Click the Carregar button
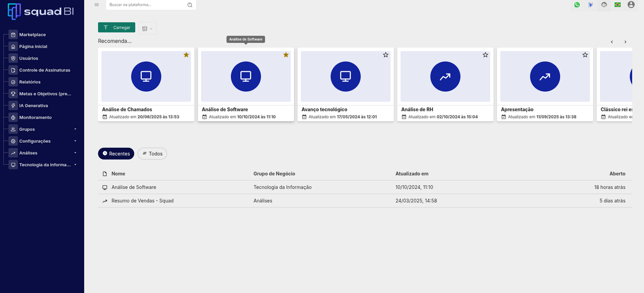This screenshot has width=644, height=293. click(x=116, y=27)
